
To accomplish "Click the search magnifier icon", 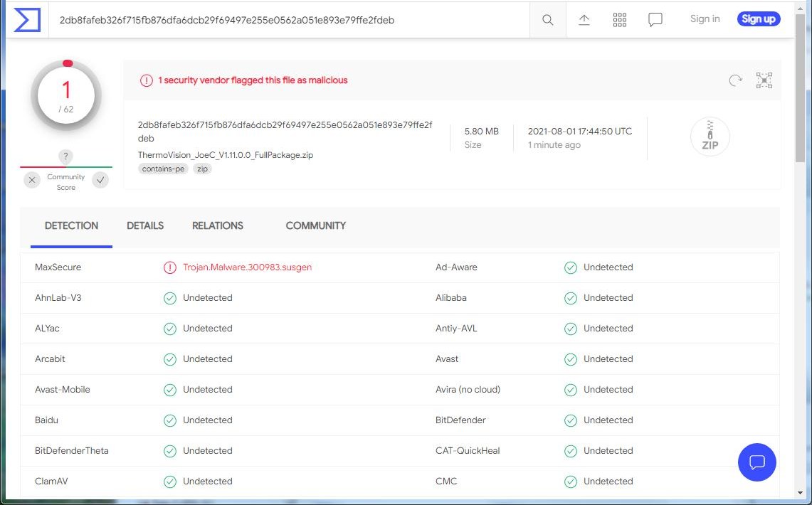I will pos(547,20).
